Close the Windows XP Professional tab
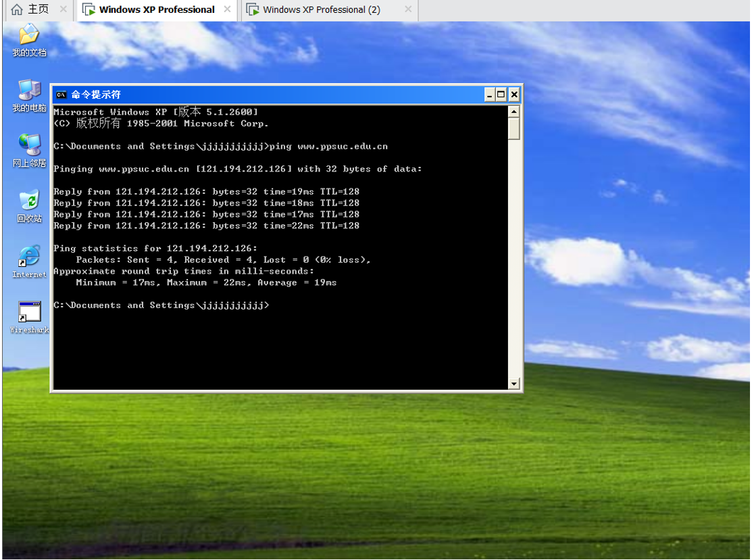Viewport: 752px width, 560px height. pos(227,9)
